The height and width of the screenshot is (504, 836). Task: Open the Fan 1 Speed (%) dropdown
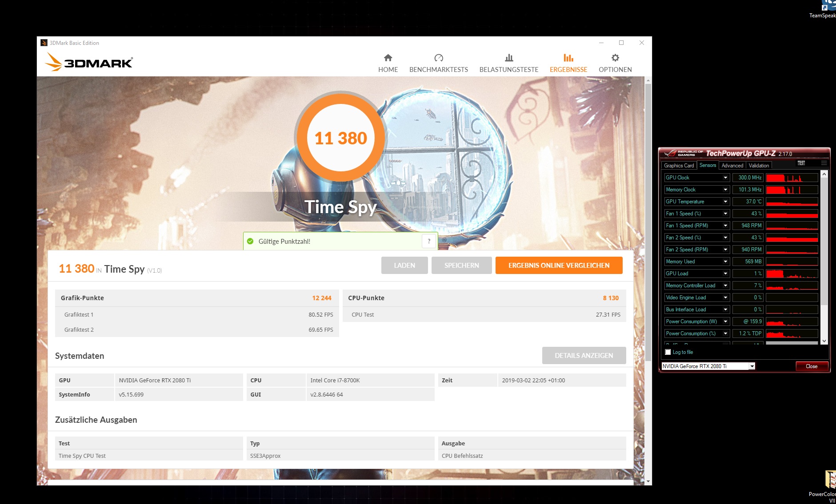pyautogui.click(x=725, y=214)
